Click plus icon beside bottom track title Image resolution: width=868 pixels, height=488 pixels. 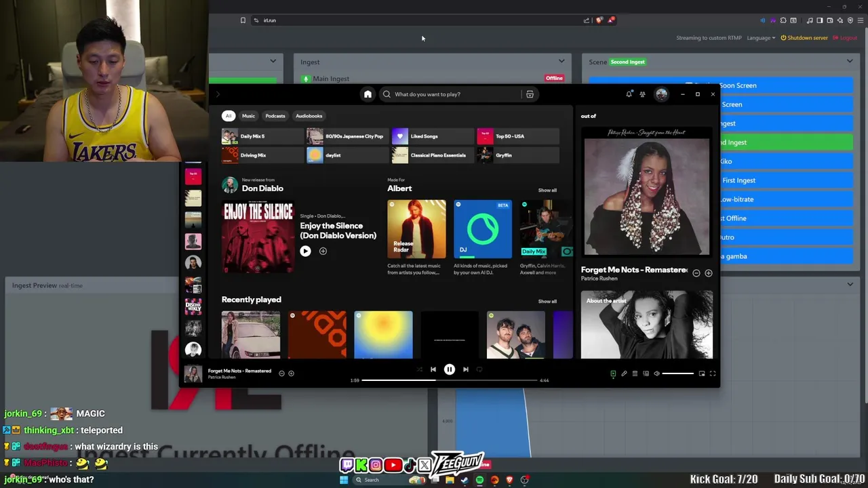tap(291, 373)
